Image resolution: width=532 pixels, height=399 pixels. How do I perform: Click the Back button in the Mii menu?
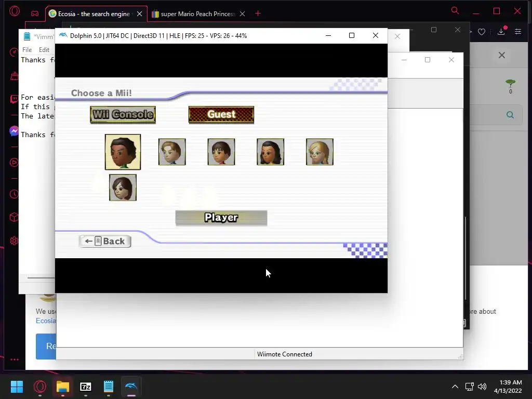click(x=105, y=241)
